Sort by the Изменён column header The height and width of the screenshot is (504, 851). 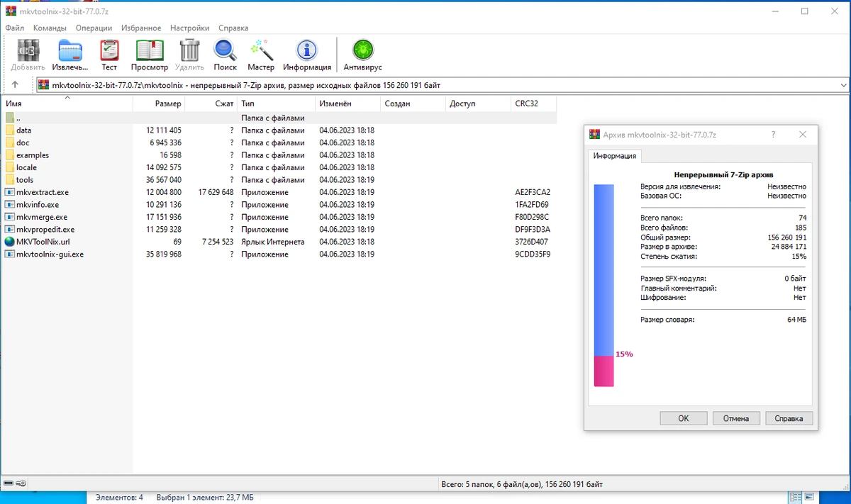point(348,103)
